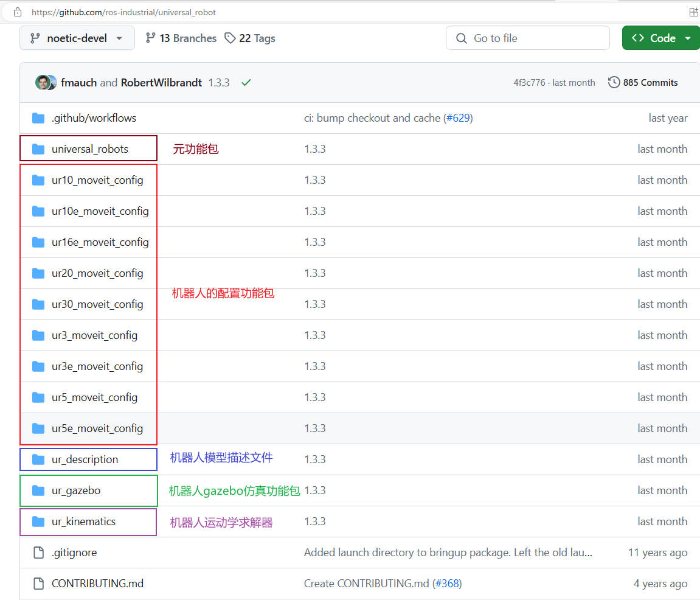Open the 'Added launch directory to bringup' commit
This screenshot has width=700, height=600.
coord(448,553)
